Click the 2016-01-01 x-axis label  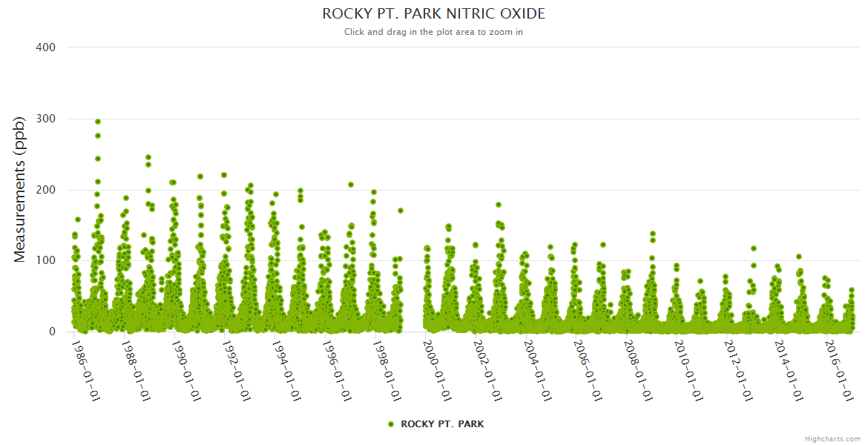point(839,371)
